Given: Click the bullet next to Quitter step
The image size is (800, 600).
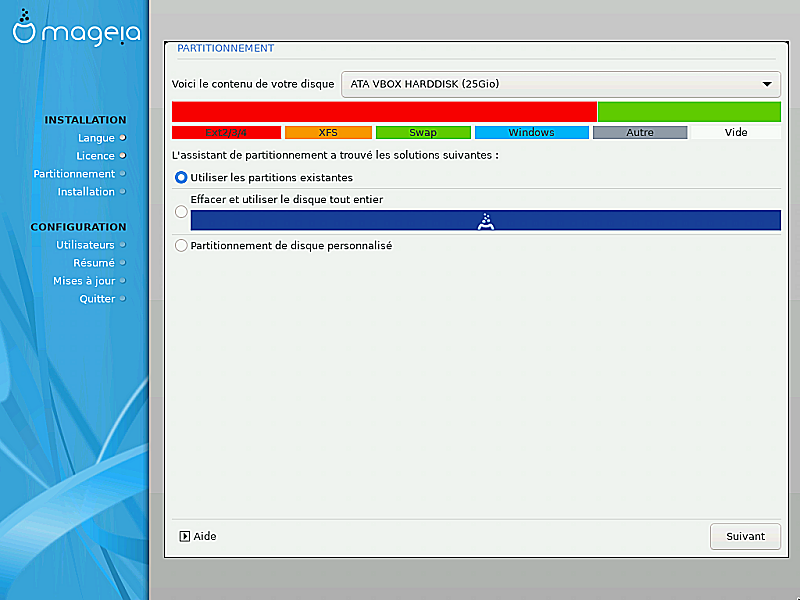Looking at the screenshot, I should click(x=123, y=298).
